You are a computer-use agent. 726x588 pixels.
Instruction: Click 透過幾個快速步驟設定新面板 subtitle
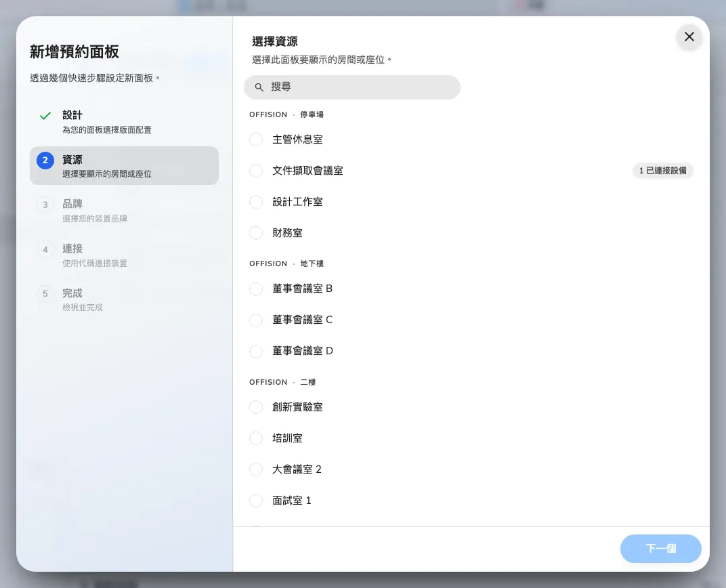pos(95,78)
